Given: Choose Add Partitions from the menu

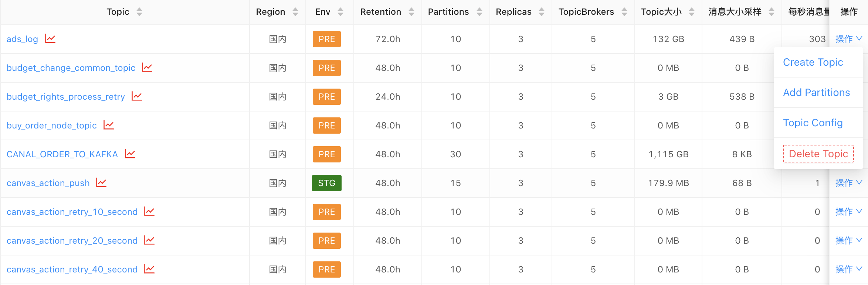Looking at the screenshot, I should pyautogui.click(x=816, y=92).
